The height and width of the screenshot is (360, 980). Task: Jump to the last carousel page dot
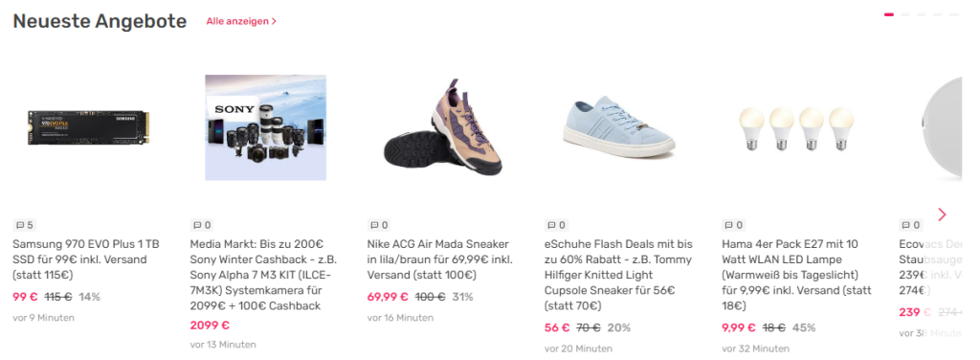coord(954,14)
